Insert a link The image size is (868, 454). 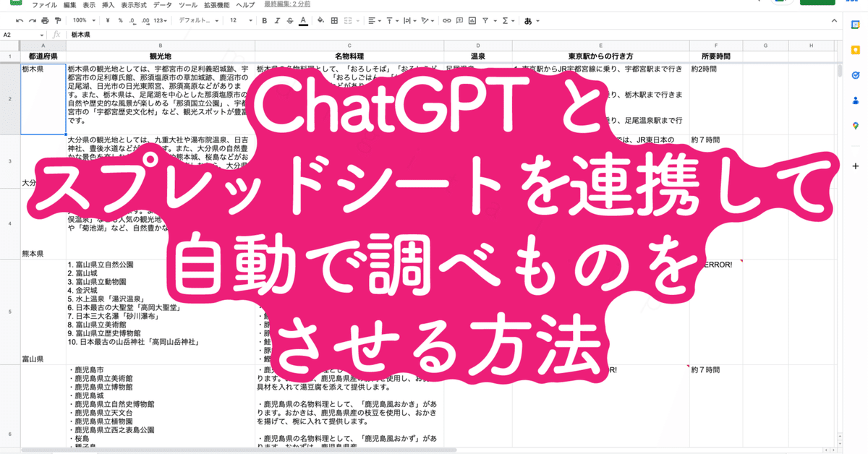446,20
